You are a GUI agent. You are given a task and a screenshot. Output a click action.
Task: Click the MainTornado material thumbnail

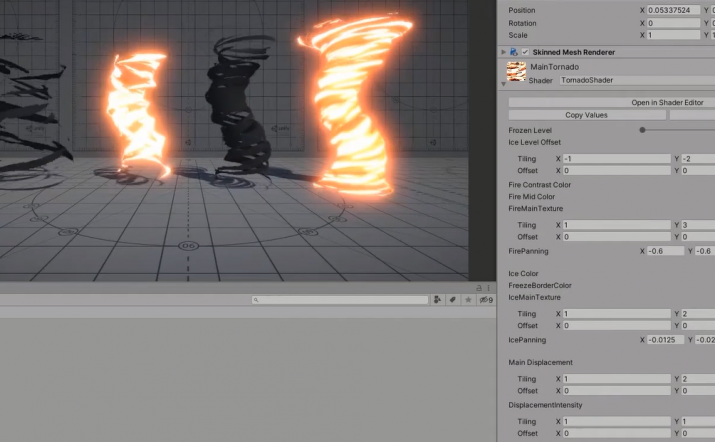(516, 72)
